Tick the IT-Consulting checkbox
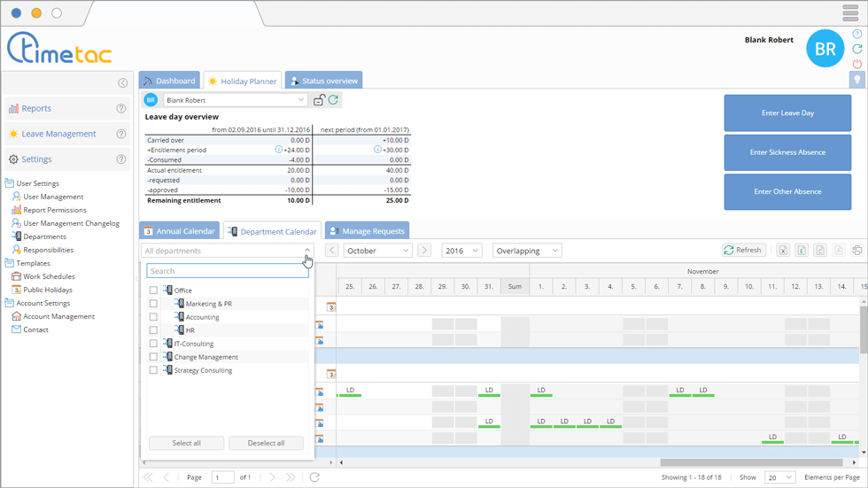Viewport: 868px width, 488px height. (x=153, y=344)
